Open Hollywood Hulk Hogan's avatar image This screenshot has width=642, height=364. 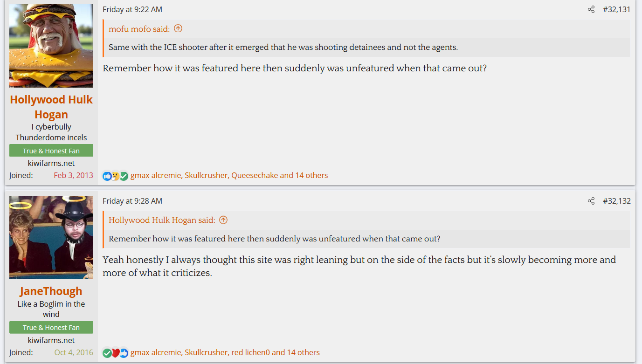51,46
